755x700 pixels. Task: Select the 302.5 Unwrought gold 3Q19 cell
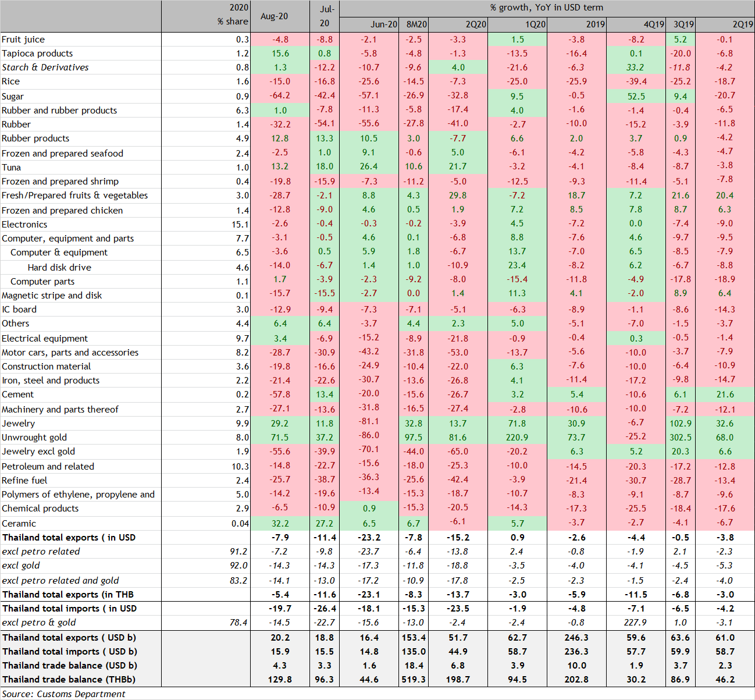click(680, 438)
